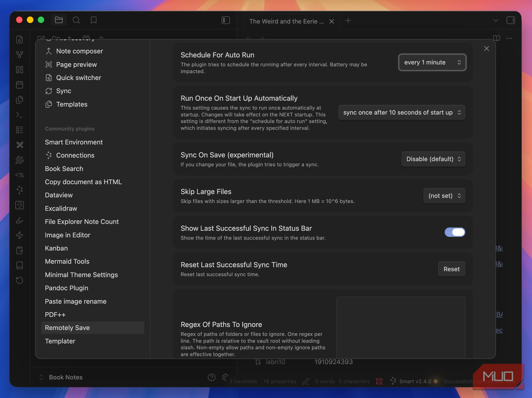The width and height of the screenshot is (532, 398).
Task: Toggle Show Last Successful Sync In Status Bar
Action: [455, 232]
